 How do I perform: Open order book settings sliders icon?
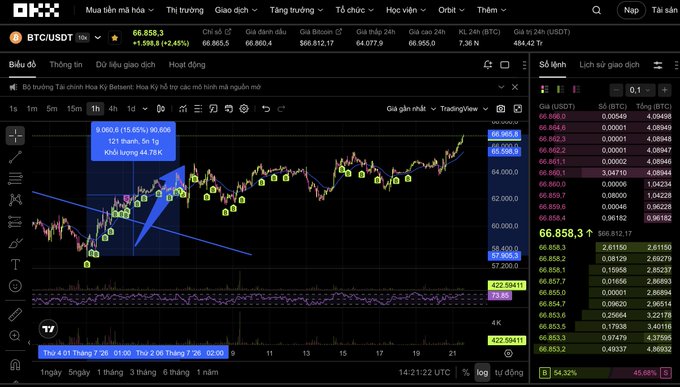tap(658, 65)
